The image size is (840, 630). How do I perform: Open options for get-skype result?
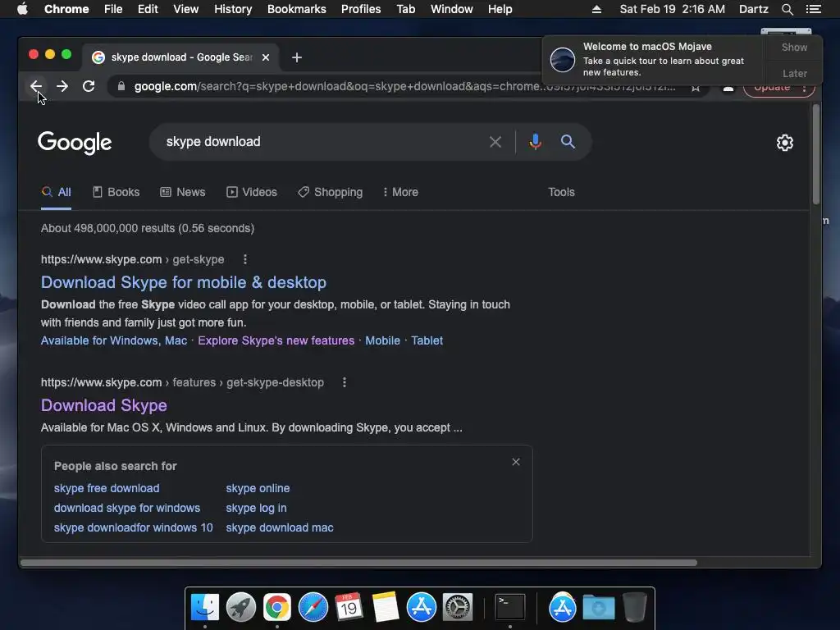point(245,259)
